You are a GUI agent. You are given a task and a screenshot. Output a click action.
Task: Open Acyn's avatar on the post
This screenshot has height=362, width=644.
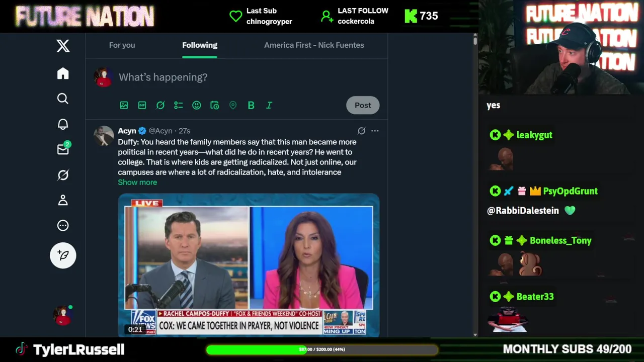coord(103,136)
